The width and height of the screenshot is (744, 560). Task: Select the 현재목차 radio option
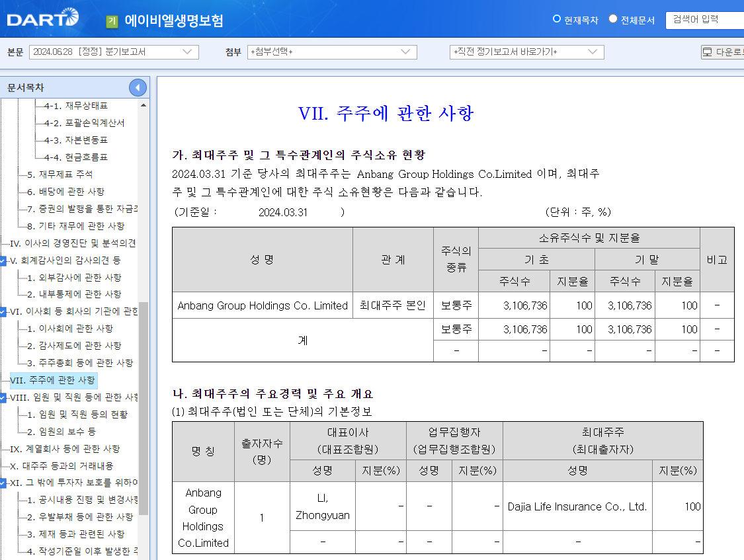coord(557,19)
